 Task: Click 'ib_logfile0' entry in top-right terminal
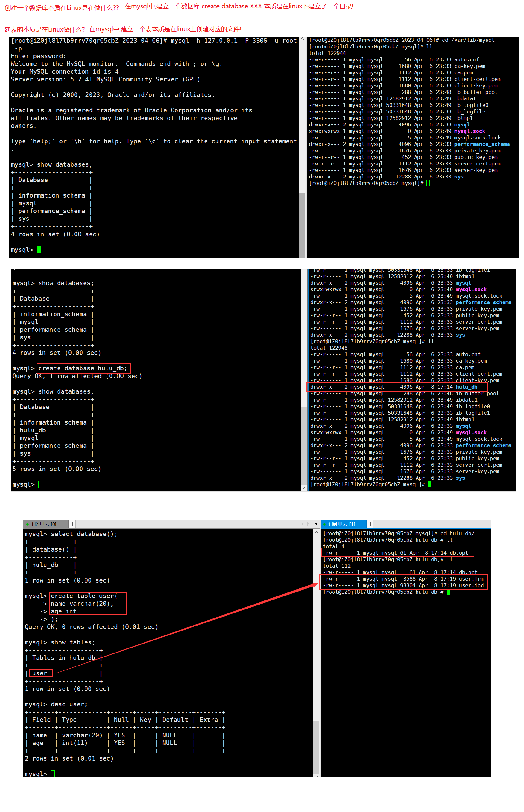click(471, 105)
